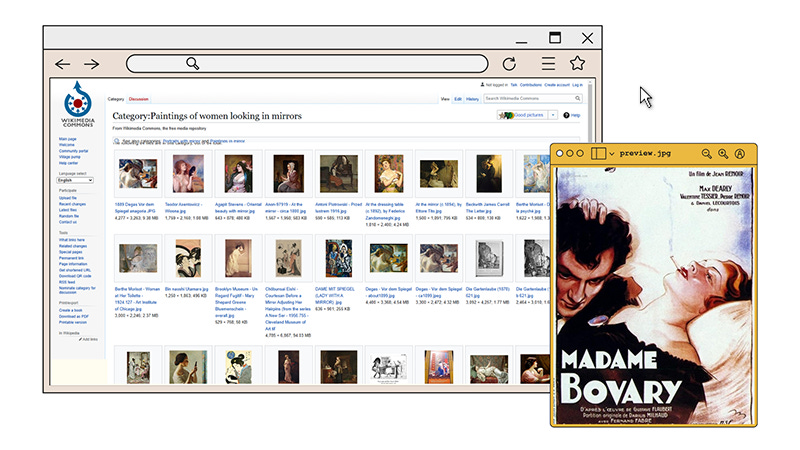Click the Help link next to Good pictures

tap(576, 115)
